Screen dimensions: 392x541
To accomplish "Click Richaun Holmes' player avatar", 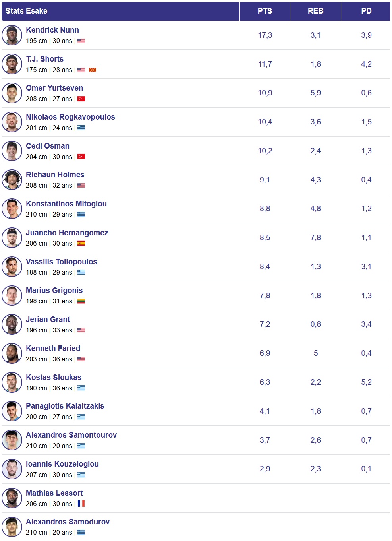I will [x=12, y=180].
